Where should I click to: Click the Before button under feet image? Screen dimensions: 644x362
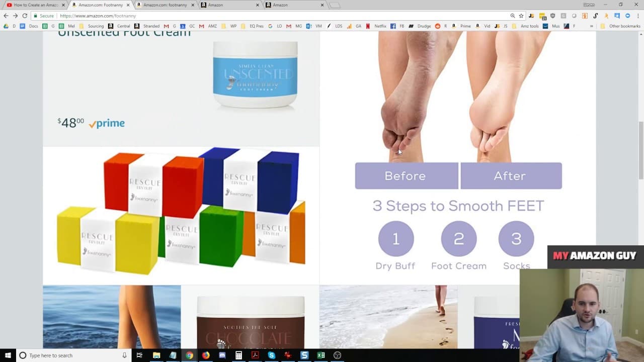(x=407, y=176)
